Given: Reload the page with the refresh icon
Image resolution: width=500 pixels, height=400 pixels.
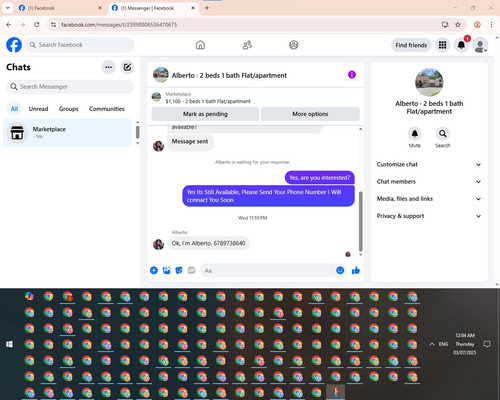Looking at the screenshot, I should pos(37,25).
